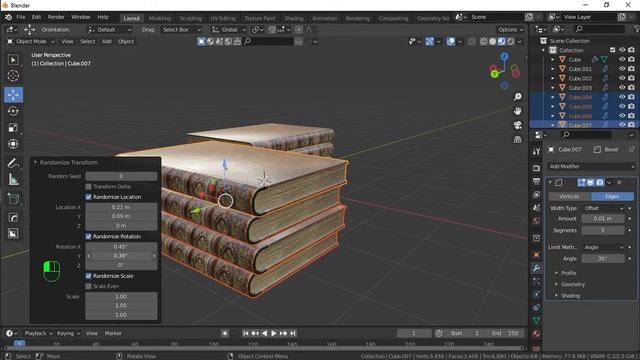Switch to the Modeling workspace tab
This screenshot has width=640, height=360.
pos(160,18)
